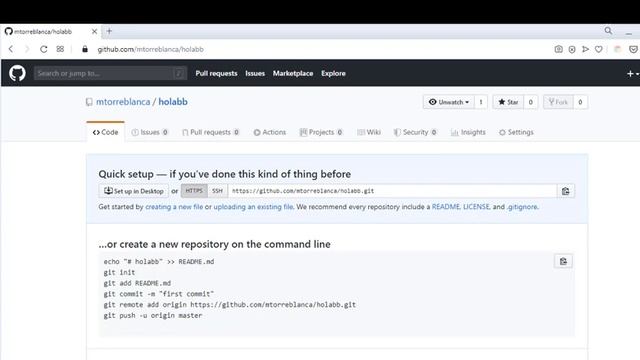The image size is (640, 360).
Task: Open the README recommendation link
Action: [x=446, y=207]
